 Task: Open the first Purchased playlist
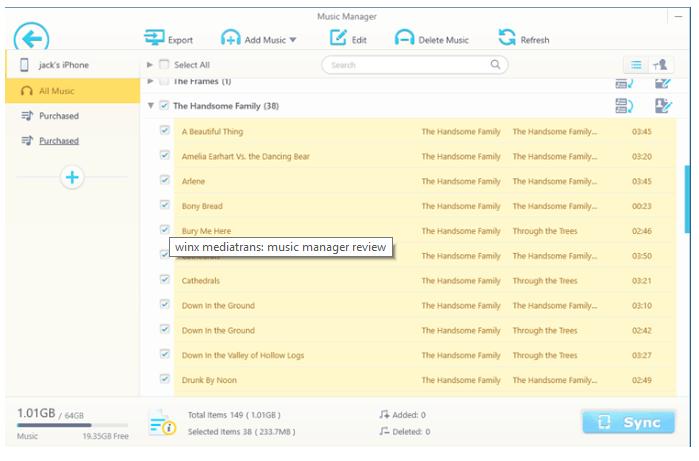(x=59, y=116)
